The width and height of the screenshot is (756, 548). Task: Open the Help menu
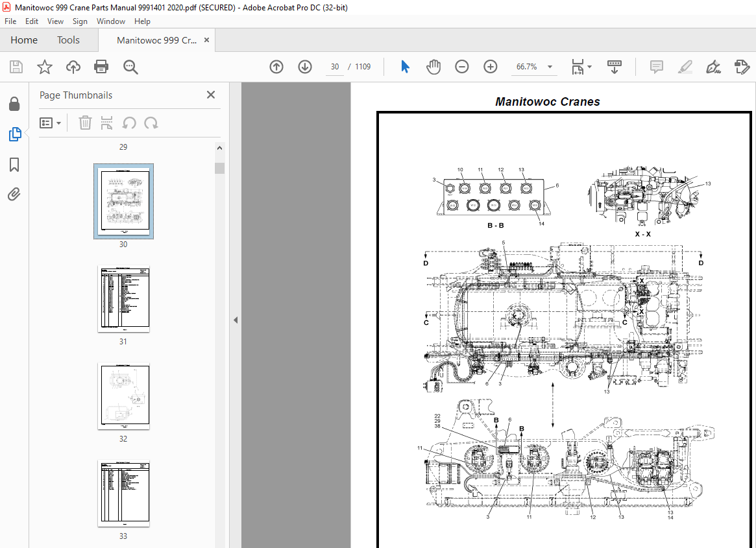pos(142,21)
